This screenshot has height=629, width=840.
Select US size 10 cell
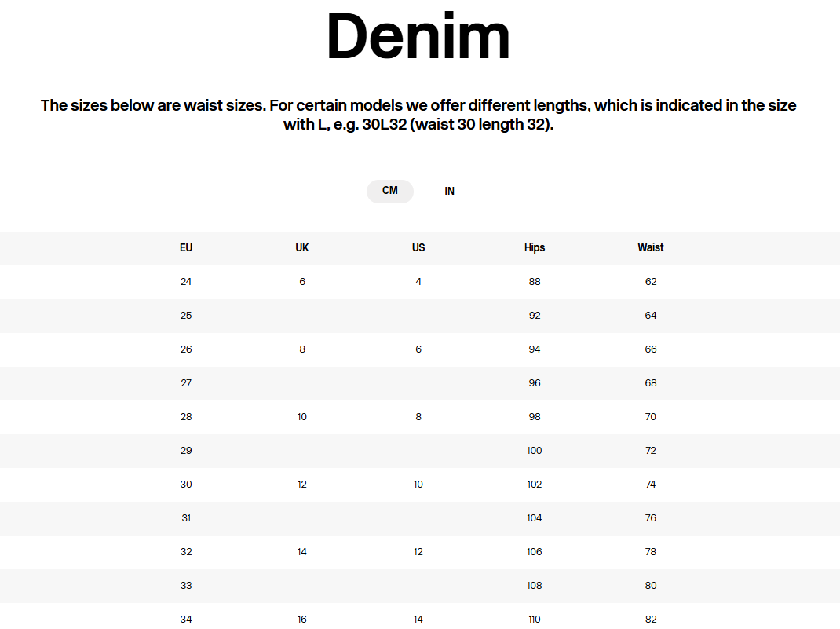click(x=418, y=484)
